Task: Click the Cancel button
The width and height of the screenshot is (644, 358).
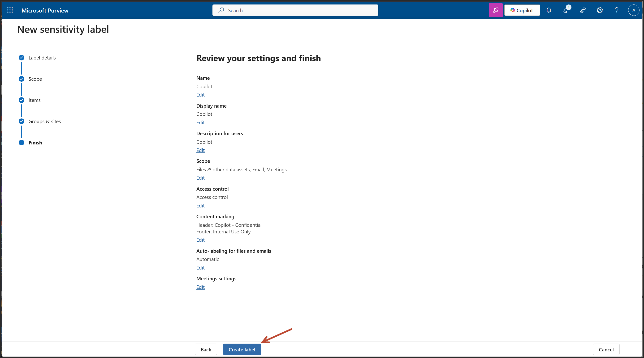Action: tap(606, 349)
